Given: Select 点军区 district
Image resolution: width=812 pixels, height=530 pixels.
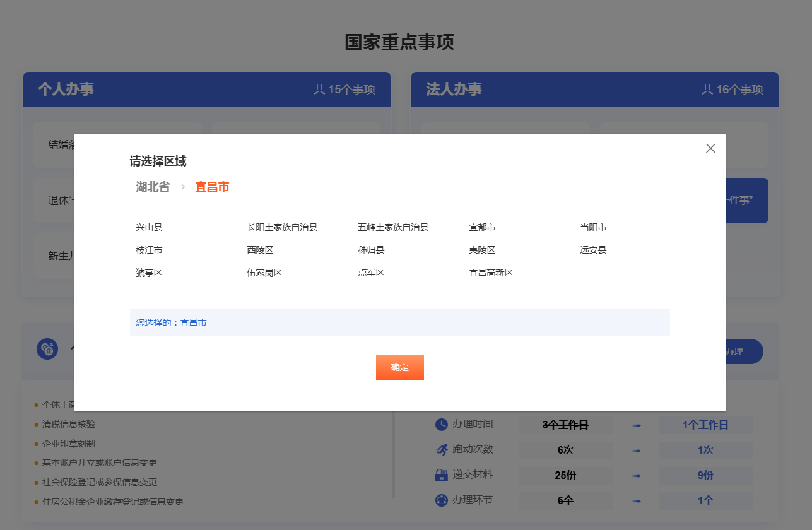Looking at the screenshot, I should pyautogui.click(x=371, y=273).
